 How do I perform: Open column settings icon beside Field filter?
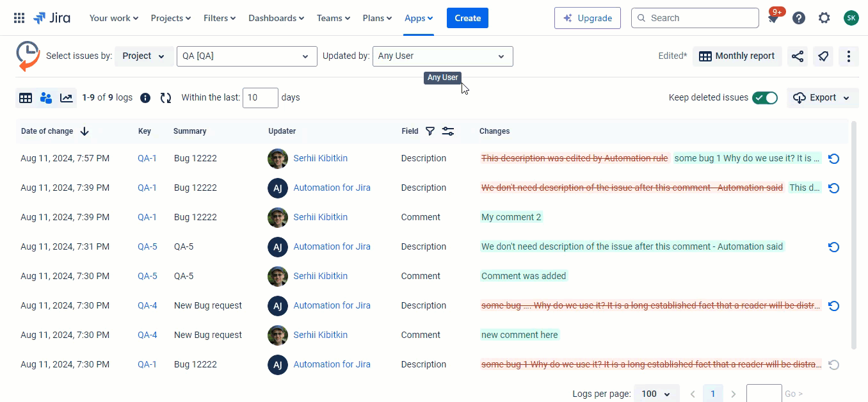[x=448, y=131]
